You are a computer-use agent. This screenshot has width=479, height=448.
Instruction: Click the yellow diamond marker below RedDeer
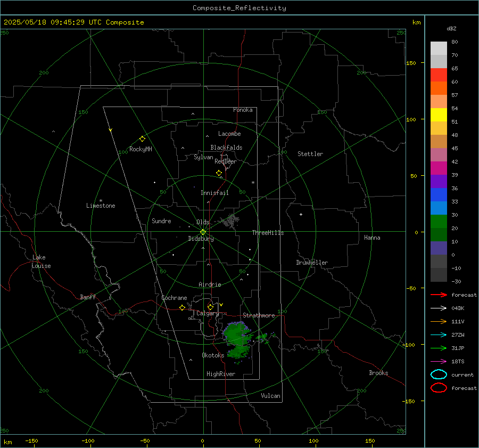[219, 173]
